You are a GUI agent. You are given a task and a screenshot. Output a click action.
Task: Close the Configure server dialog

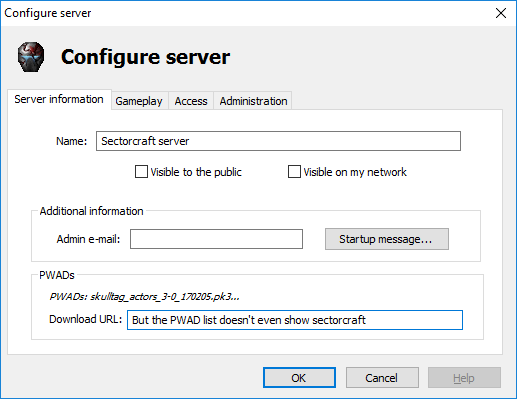pyautogui.click(x=501, y=13)
